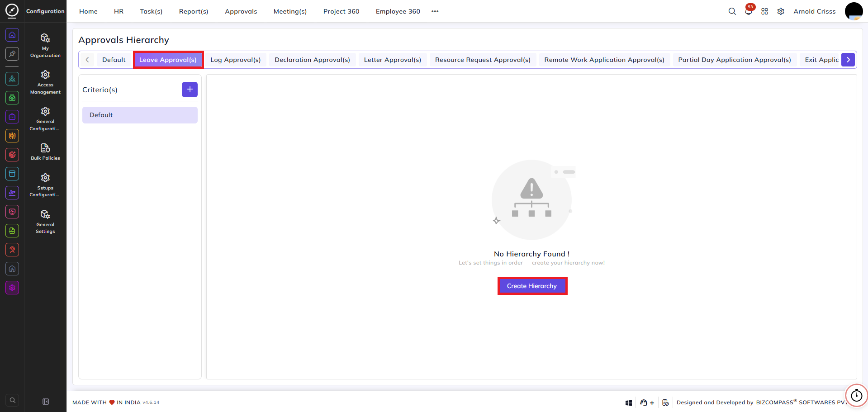This screenshot has width=868, height=412.
Task: Add a new criteria with plus button
Action: tap(190, 90)
